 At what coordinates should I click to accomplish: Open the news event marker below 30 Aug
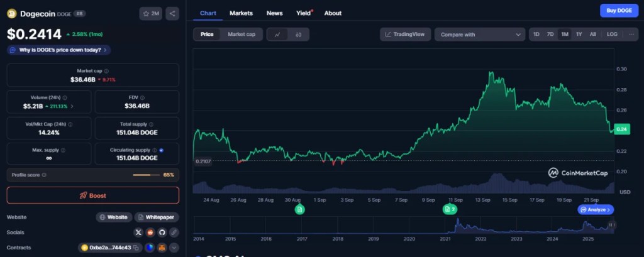click(300, 209)
